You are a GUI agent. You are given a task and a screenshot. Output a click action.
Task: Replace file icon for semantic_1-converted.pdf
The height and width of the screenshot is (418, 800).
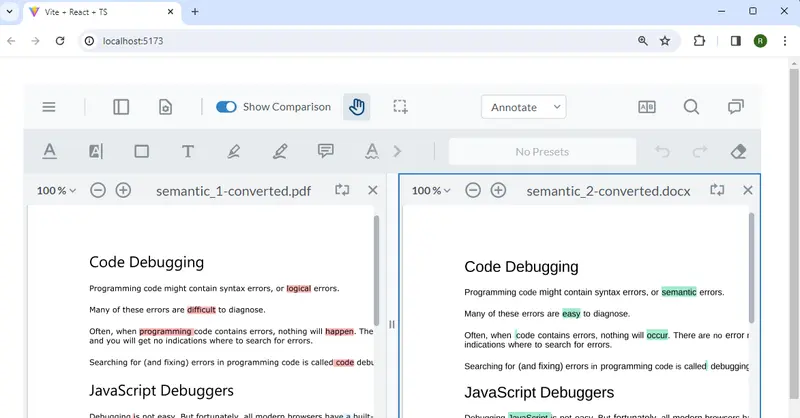click(342, 190)
